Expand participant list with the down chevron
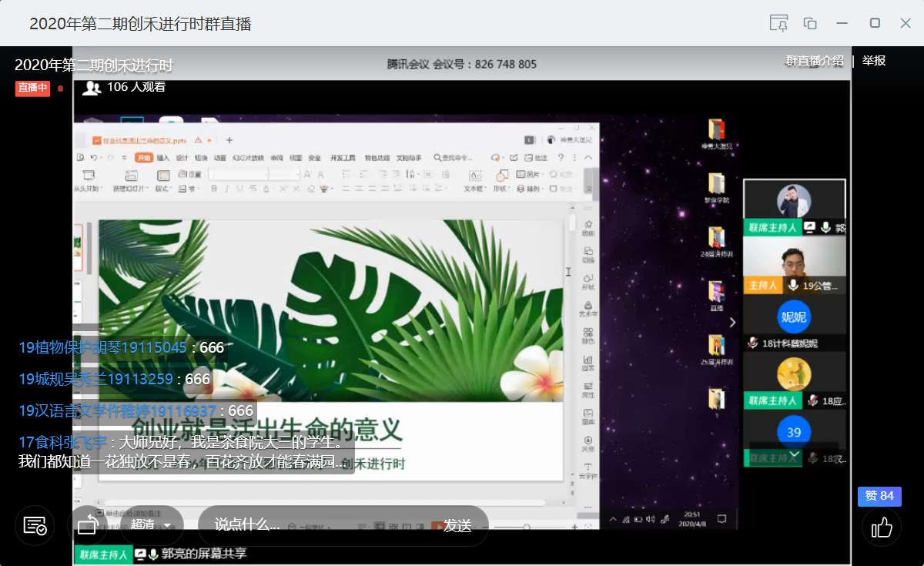This screenshot has height=566, width=924. 795,455
